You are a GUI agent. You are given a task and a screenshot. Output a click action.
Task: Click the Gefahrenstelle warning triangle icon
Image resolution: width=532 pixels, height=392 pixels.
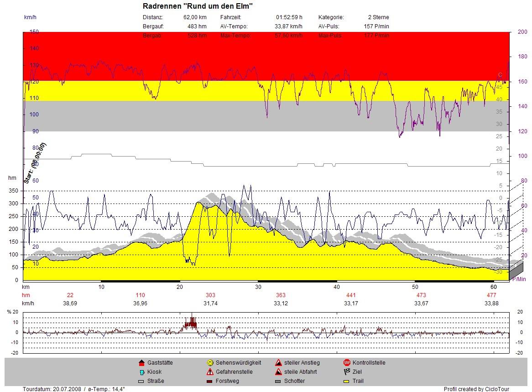tap(210, 372)
